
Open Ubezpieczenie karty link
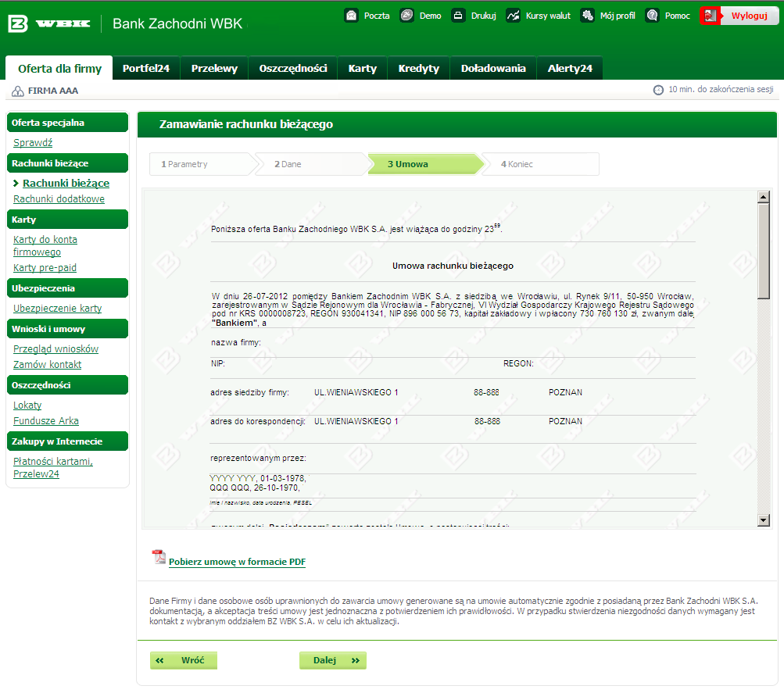[x=58, y=309]
